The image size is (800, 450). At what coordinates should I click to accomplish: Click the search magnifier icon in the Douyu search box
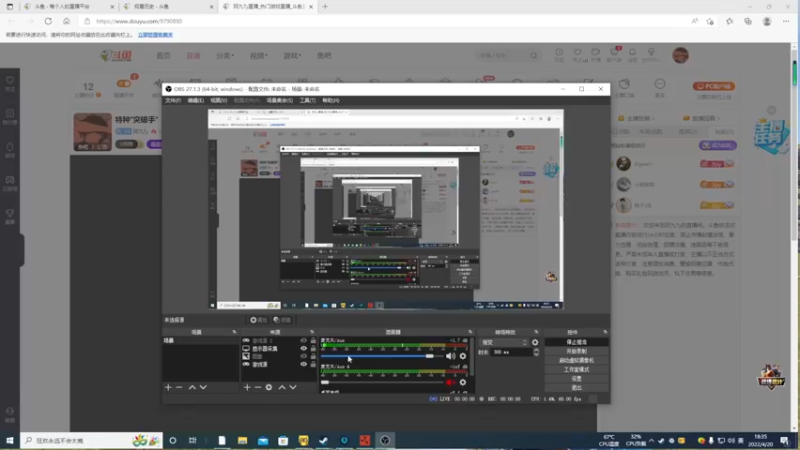click(534, 55)
